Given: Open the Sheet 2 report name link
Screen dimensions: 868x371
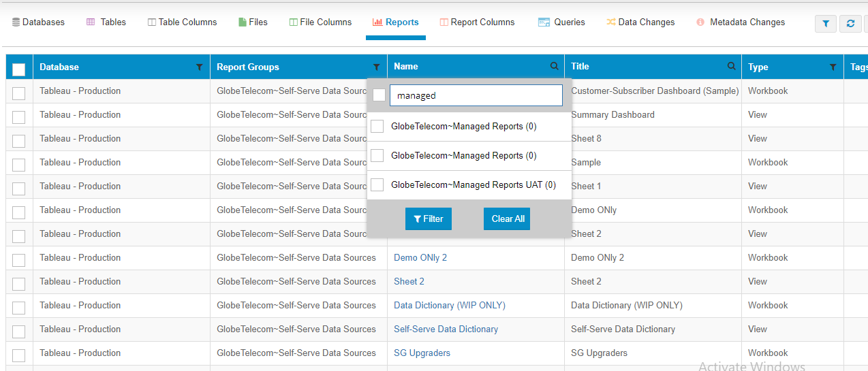Looking at the screenshot, I should click(x=409, y=281).
